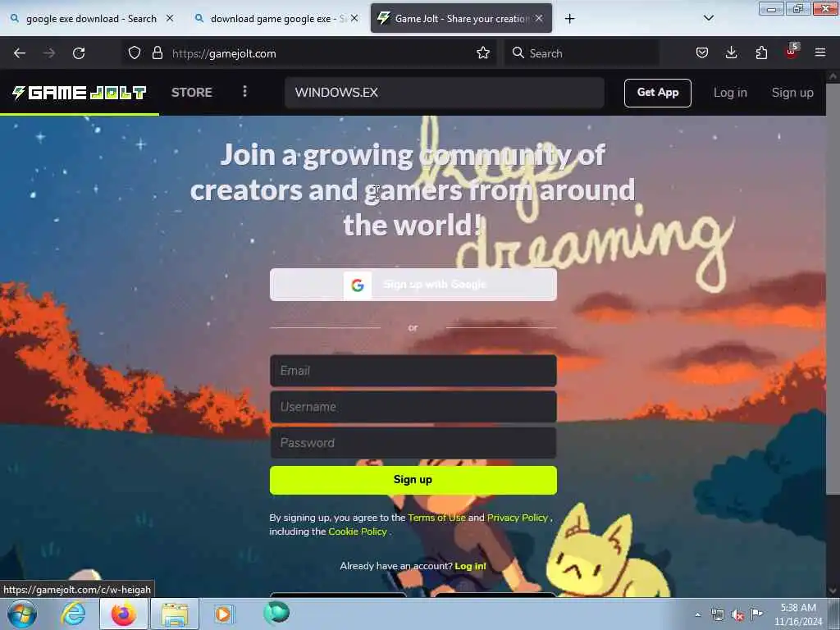This screenshot has width=840, height=630.
Task: Open Windows Explorer from taskbar
Action: click(x=175, y=614)
